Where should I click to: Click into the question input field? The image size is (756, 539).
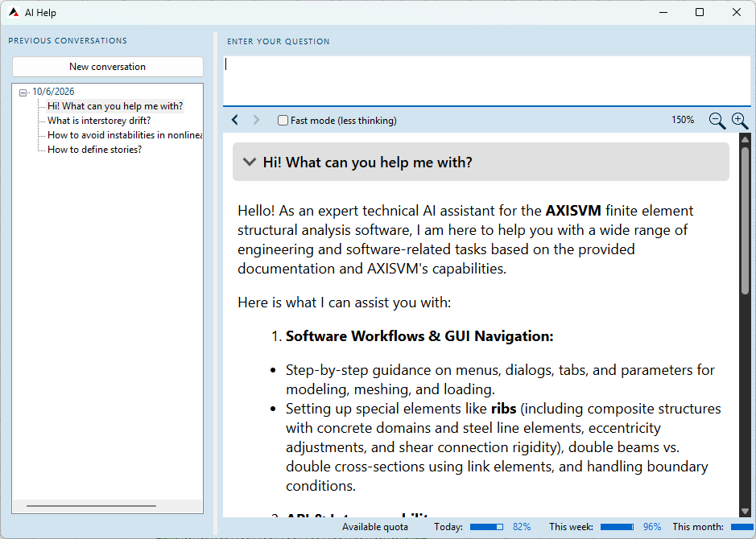[x=487, y=80]
